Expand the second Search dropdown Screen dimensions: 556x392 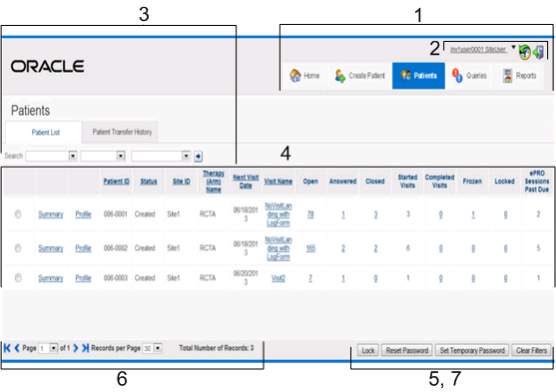click(x=121, y=156)
